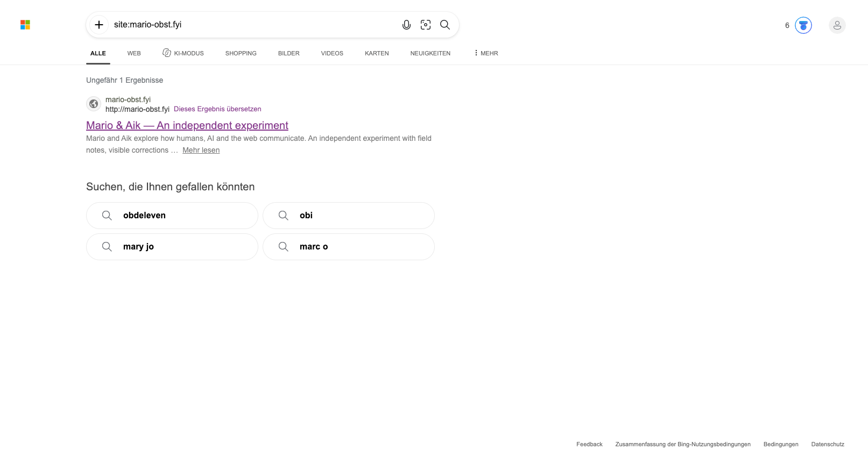Viewport: 868px width, 457px height.
Task: Open the Rewards medal icon
Action: (803, 25)
